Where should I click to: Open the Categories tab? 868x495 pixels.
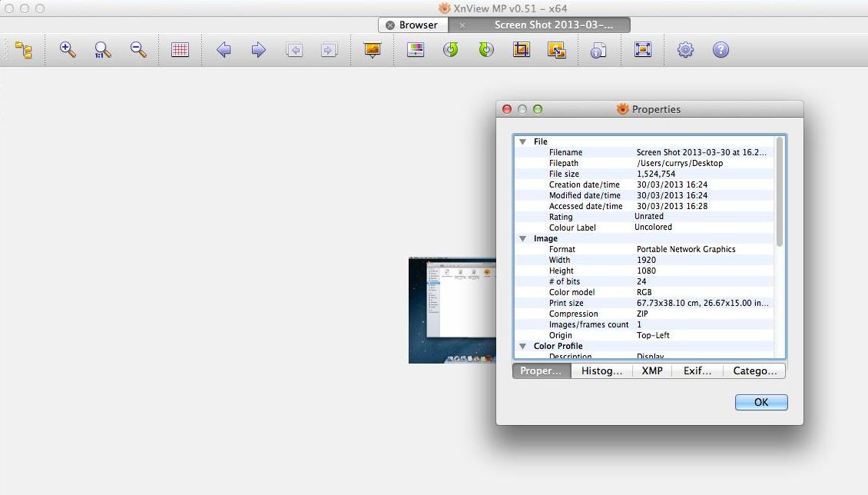(x=754, y=371)
